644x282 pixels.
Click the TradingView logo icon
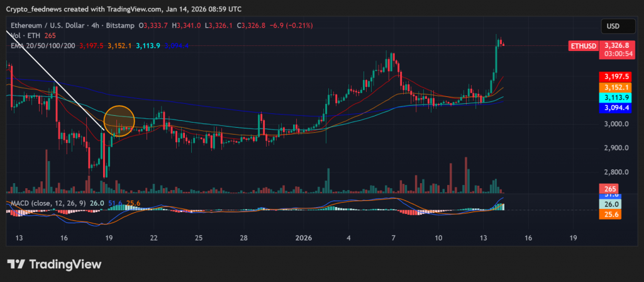pos(18,264)
